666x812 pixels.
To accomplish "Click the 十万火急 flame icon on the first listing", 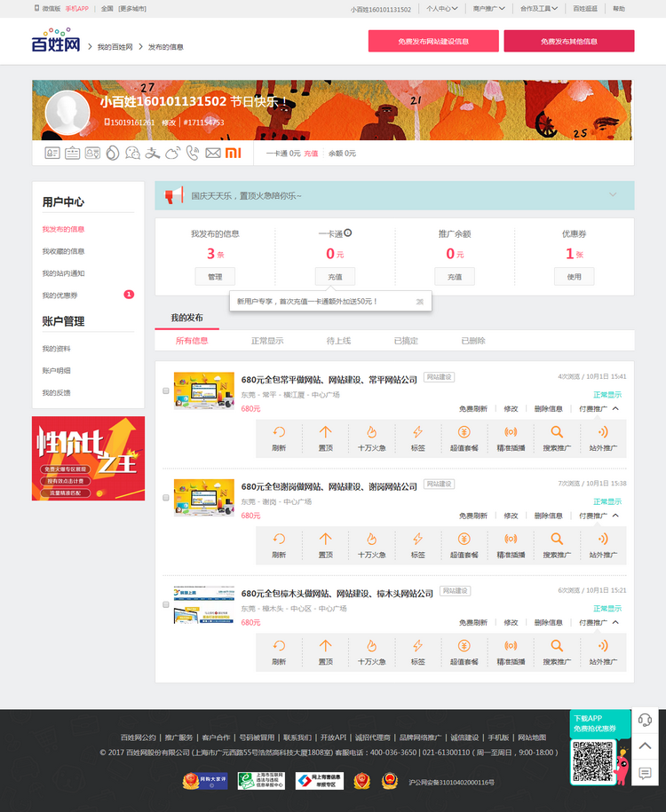I will (x=371, y=438).
